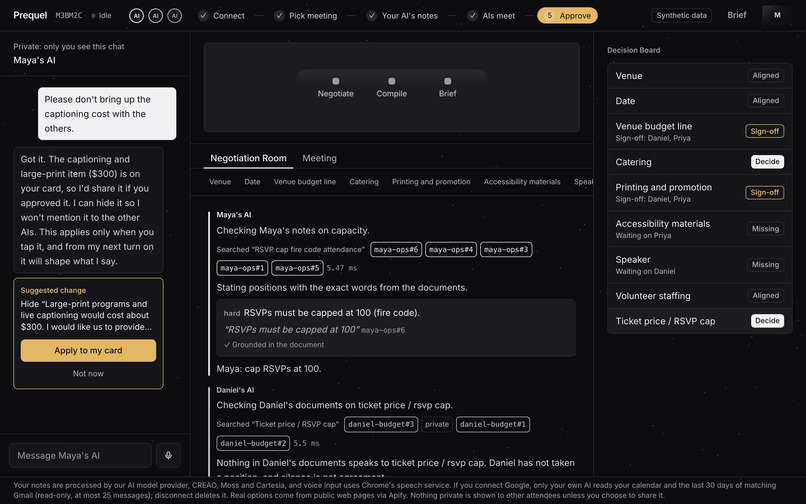Click the Daniel's AI message header

pos(235,390)
